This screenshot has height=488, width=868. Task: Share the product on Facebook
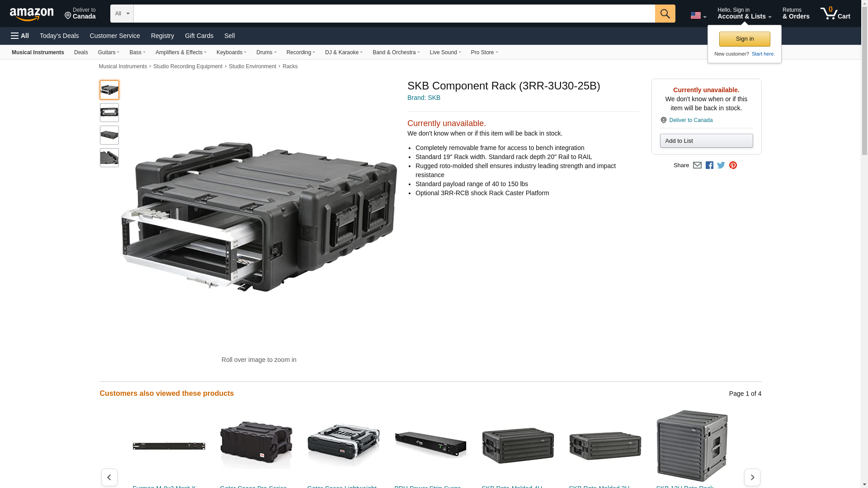[709, 165]
